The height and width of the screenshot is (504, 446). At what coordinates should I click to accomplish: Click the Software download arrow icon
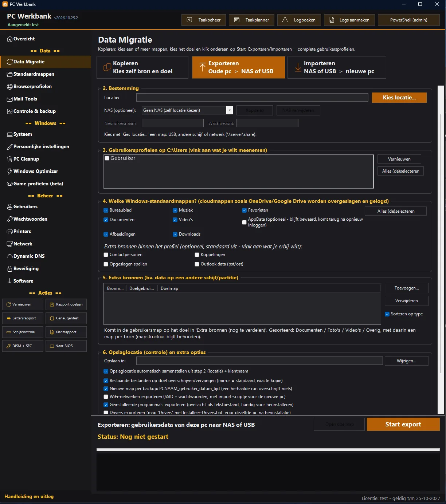pyautogui.click(x=10, y=281)
